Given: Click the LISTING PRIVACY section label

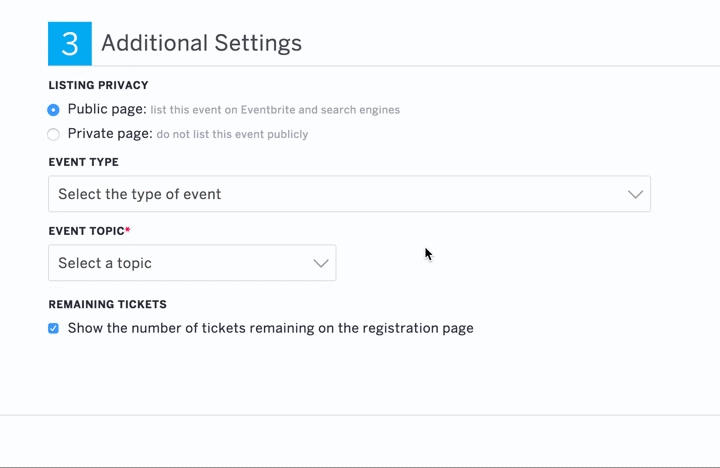Looking at the screenshot, I should tap(98, 85).
